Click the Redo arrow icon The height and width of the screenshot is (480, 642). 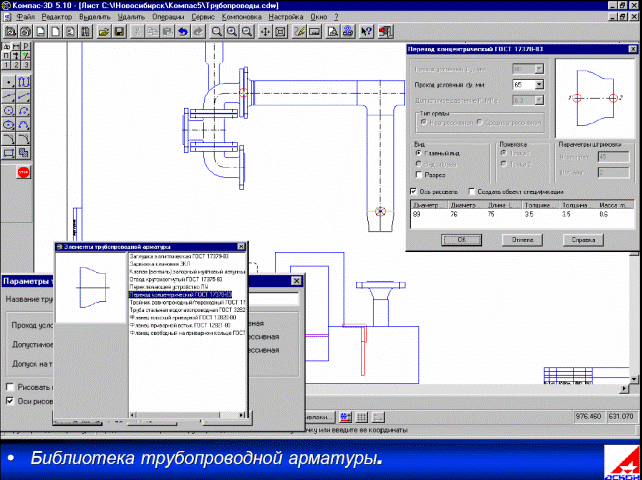coord(197,32)
